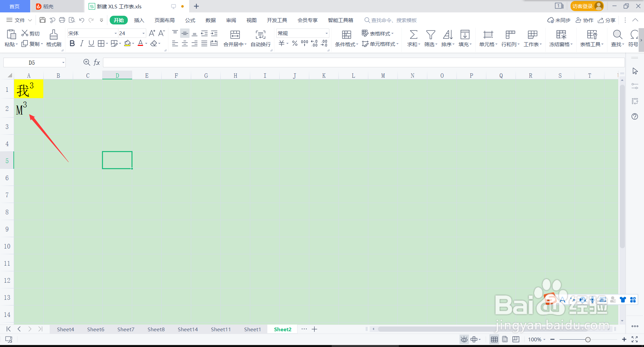Click the Conditional Formatting icon
This screenshot has height=347, width=644.
click(346, 34)
